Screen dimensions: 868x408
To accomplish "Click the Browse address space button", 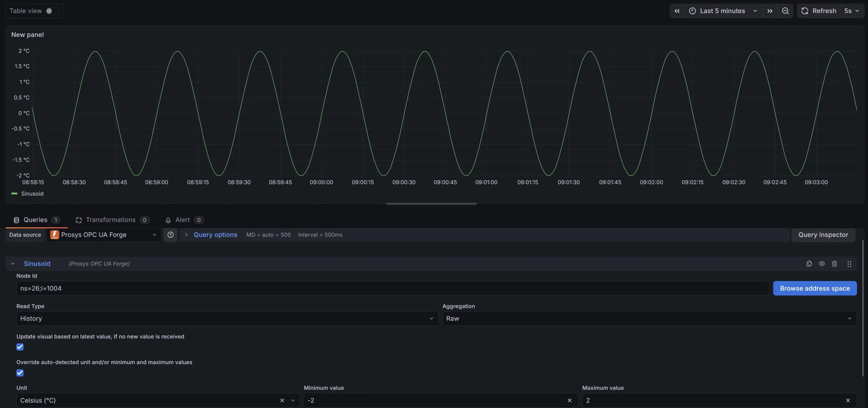I will 814,288.
